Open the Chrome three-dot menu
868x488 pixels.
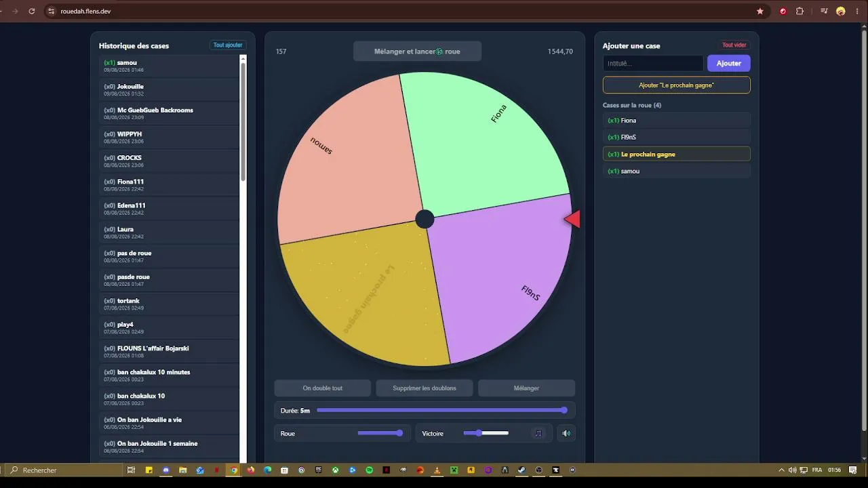857,11
